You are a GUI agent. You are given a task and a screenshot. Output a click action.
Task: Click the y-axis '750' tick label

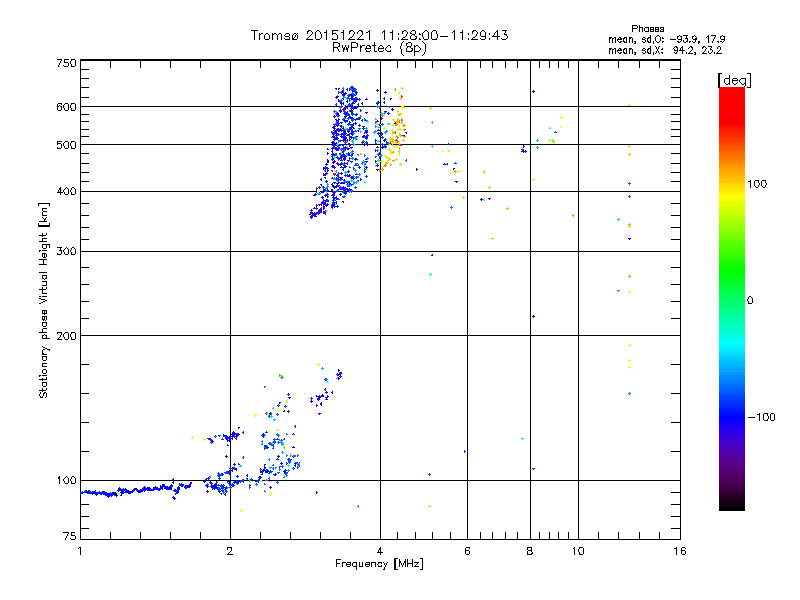tap(66, 63)
